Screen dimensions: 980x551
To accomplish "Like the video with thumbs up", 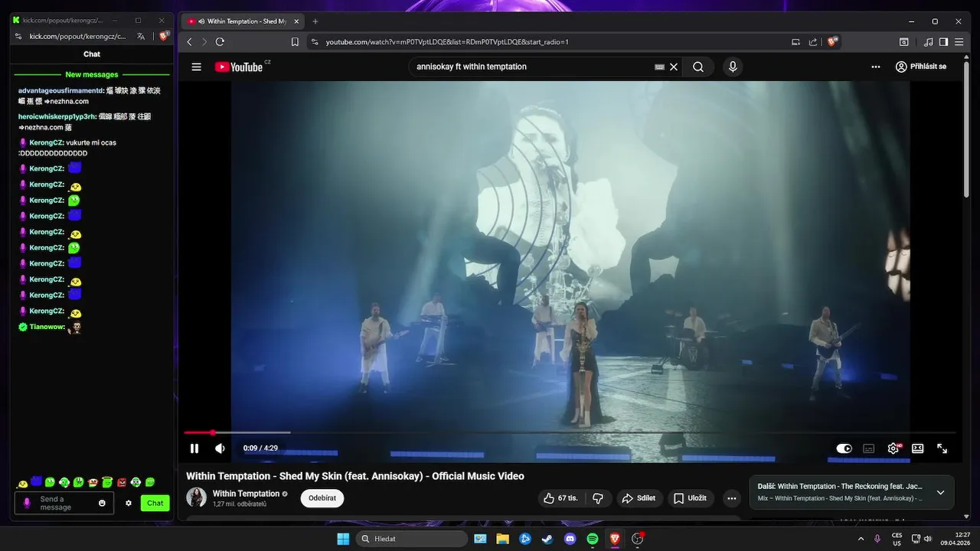I will tap(560, 498).
